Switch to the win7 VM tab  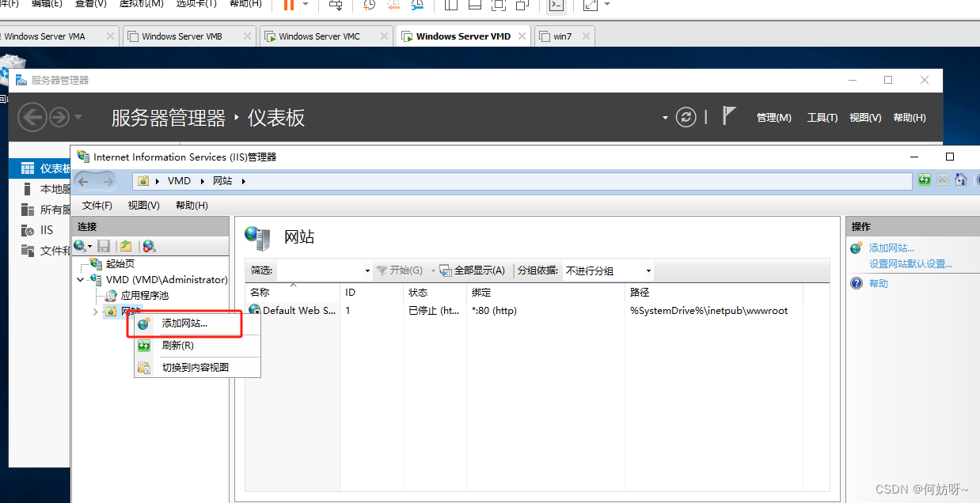point(563,36)
